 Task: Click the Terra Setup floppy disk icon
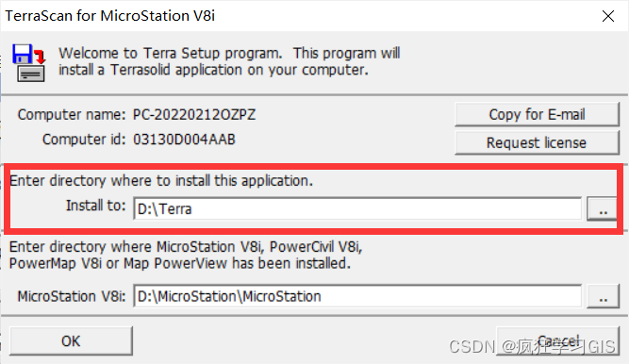tap(28, 62)
